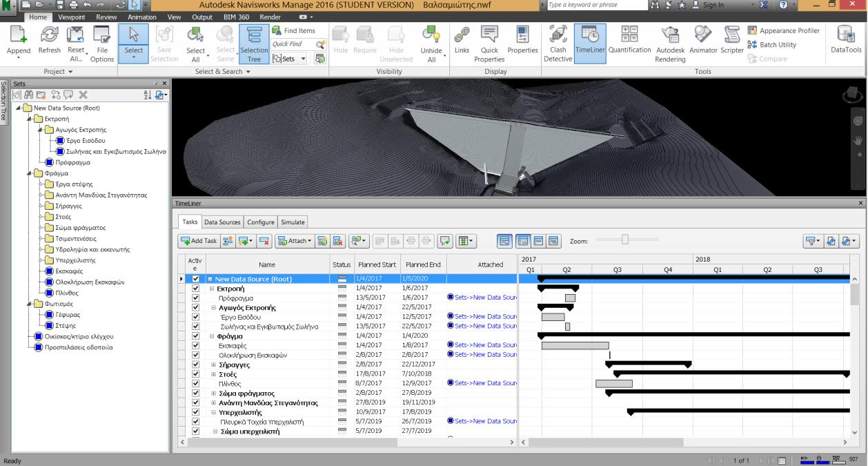Expand the Σήραγγες task row

pos(214,365)
